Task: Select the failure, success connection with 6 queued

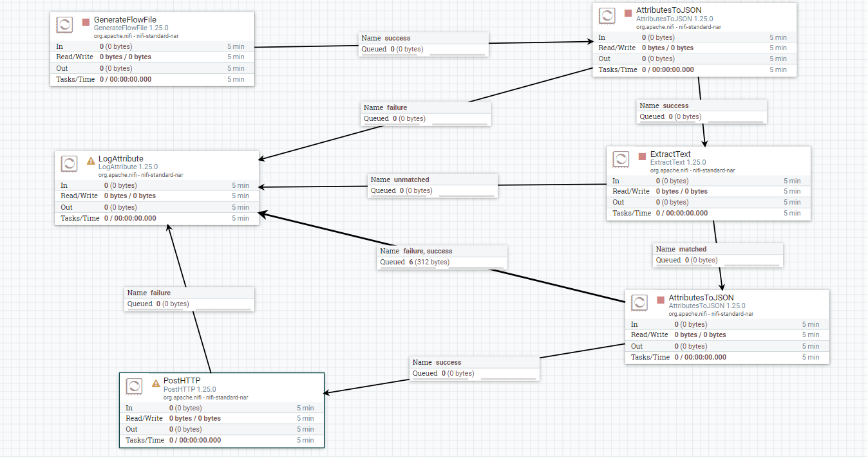Action: (x=442, y=257)
